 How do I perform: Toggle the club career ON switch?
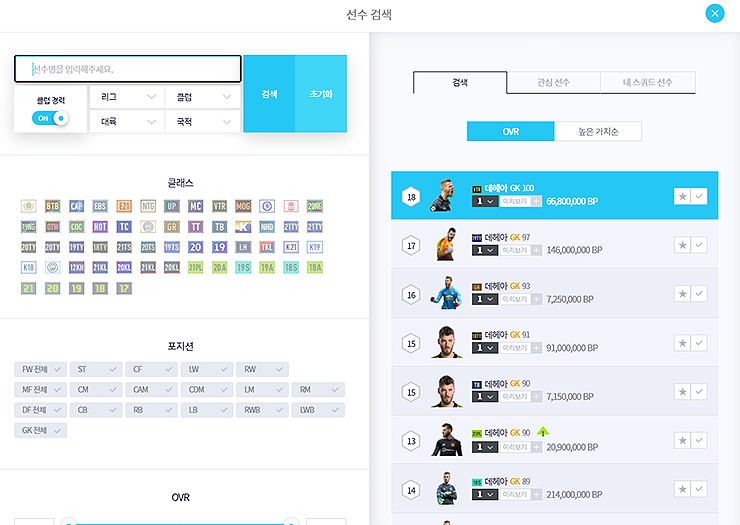point(50,118)
